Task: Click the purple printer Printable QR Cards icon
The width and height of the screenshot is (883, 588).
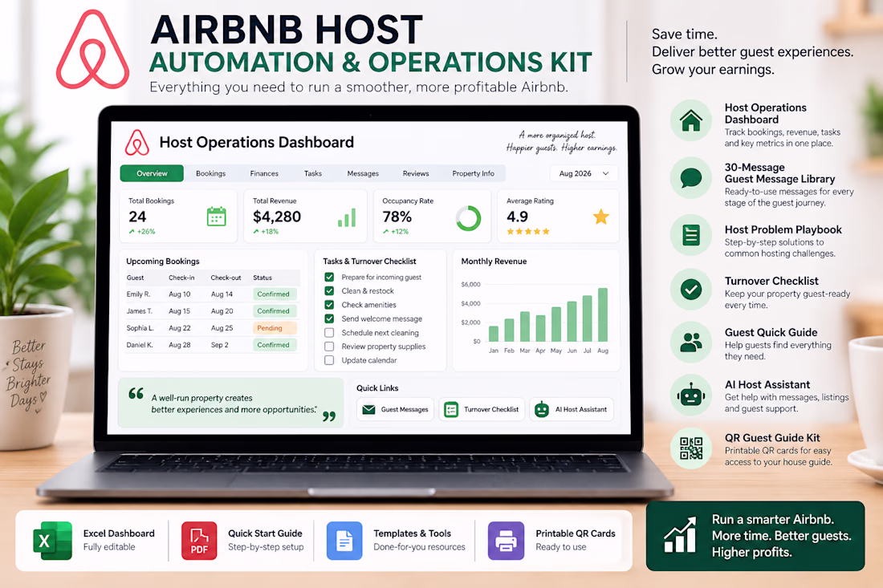Action: pos(506,541)
